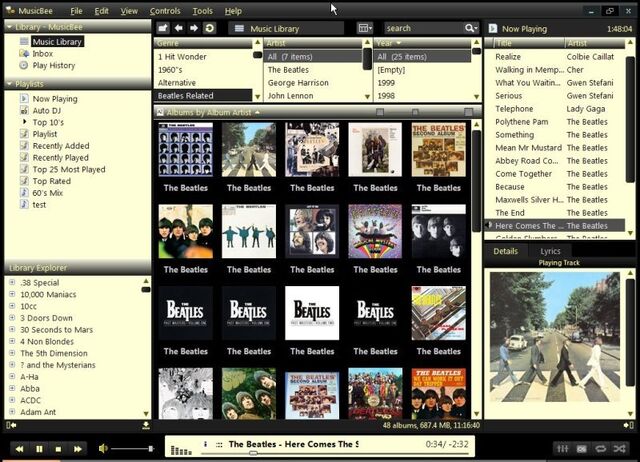Open the Tools menu

(x=202, y=11)
